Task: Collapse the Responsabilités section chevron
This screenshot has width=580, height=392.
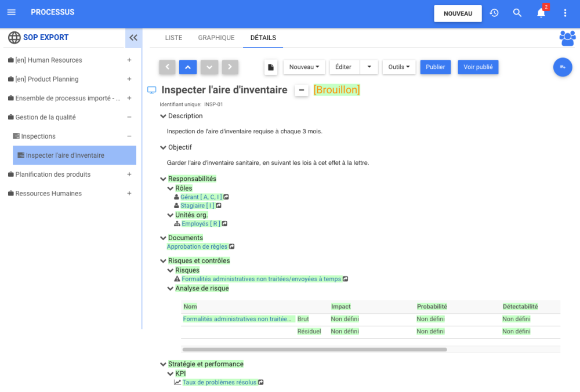Action: [x=163, y=179]
